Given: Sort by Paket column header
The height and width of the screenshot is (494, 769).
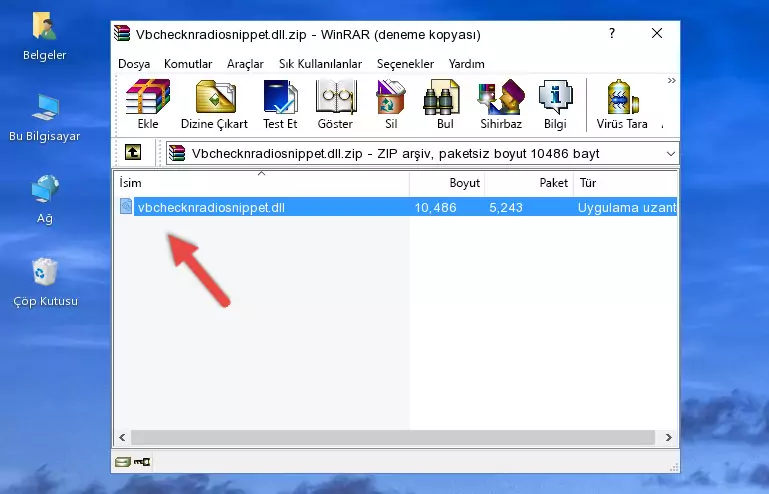Looking at the screenshot, I should tap(529, 183).
